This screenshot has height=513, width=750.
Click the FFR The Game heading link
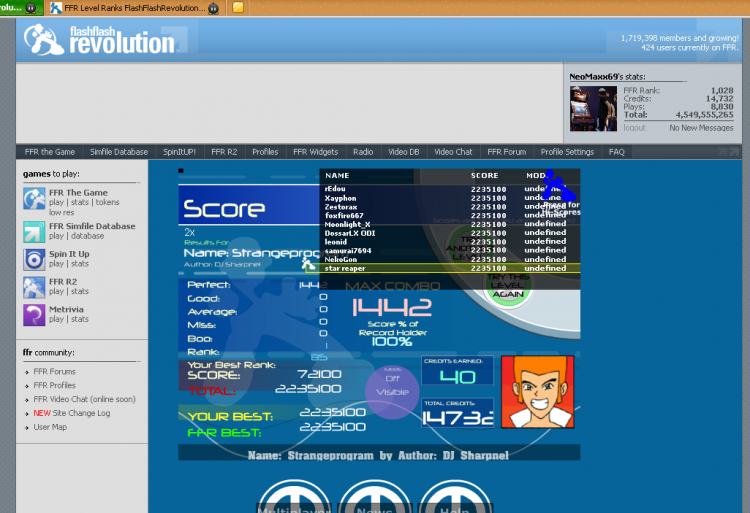78,193
